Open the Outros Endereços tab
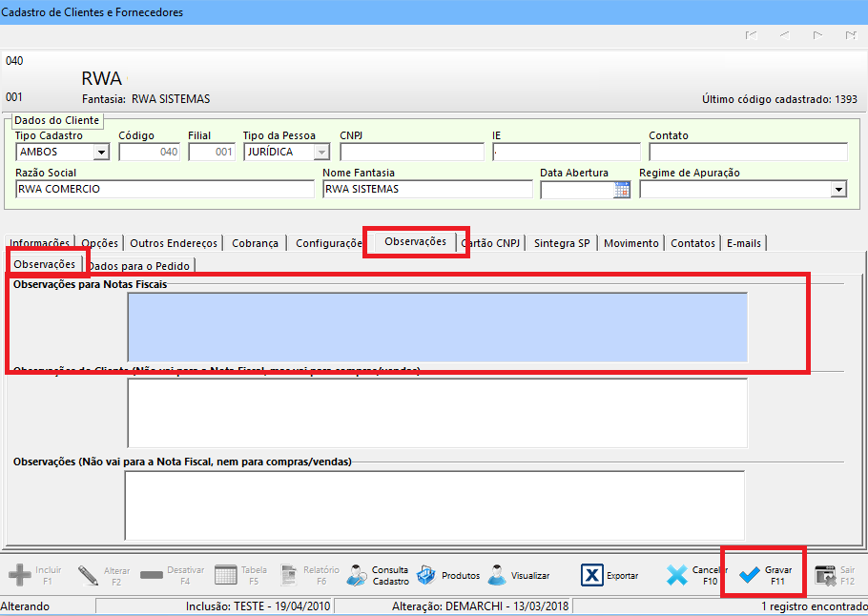 coord(174,243)
